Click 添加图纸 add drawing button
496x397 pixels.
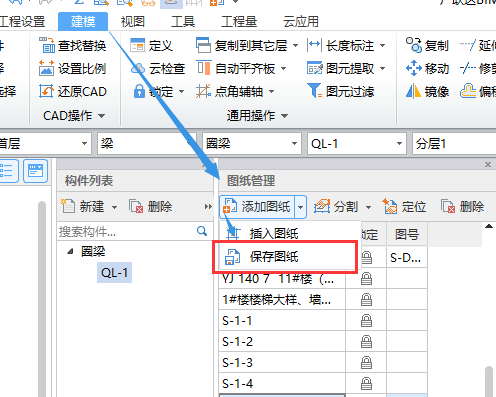(x=256, y=207)
